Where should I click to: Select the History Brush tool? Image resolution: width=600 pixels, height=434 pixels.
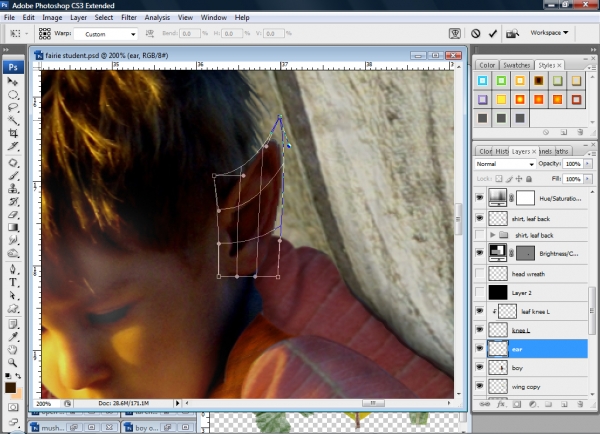[13, 202]
